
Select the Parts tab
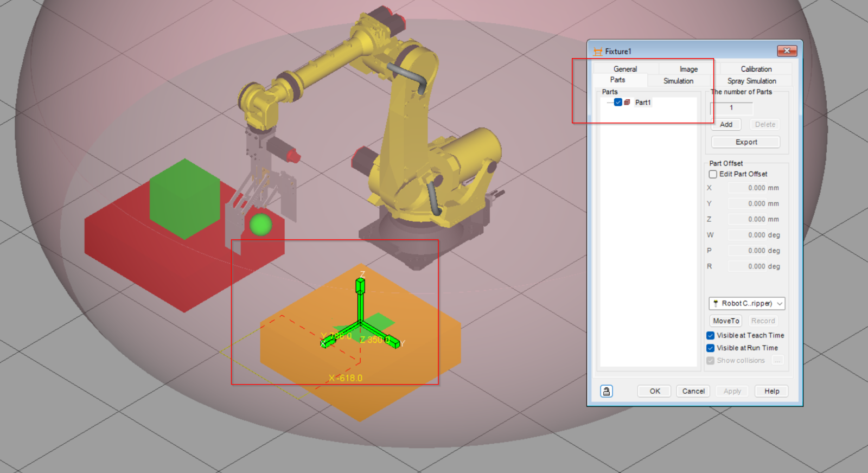tap(617, 80)
